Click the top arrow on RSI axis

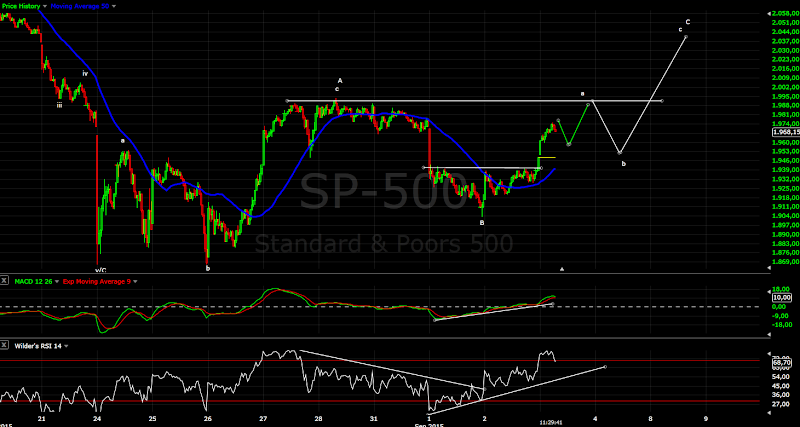(769, 353)
